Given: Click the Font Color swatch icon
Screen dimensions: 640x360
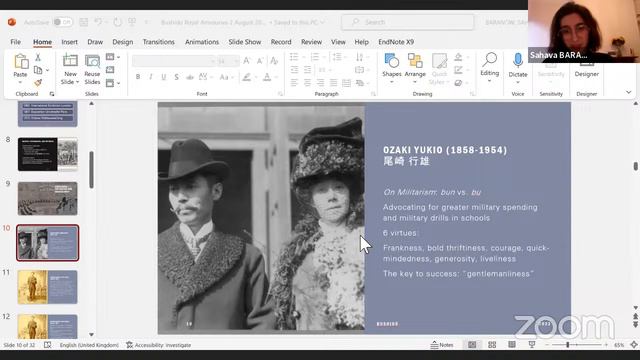Looking at the screenshot, I should 267,77.
